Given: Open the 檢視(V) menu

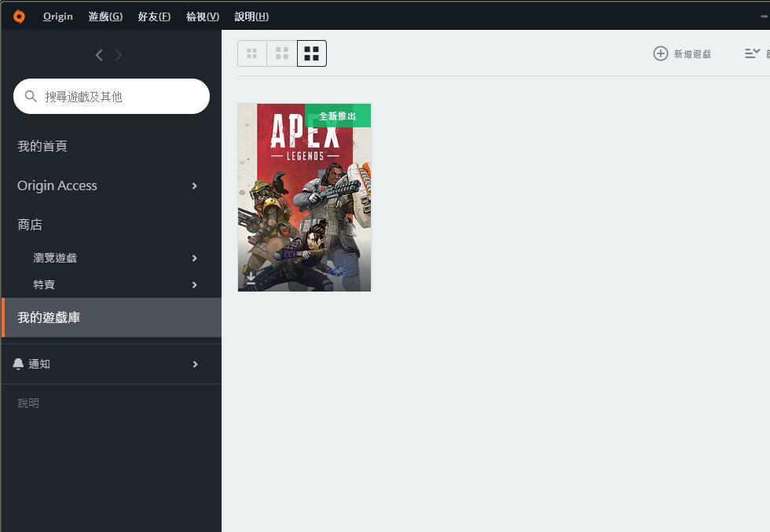Looking at the screenshot, I should pyautogui.click(x=203, y=17).
